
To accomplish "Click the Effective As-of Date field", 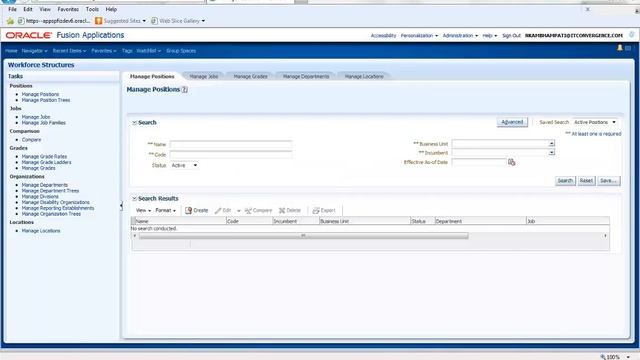I will coord(479,162).
